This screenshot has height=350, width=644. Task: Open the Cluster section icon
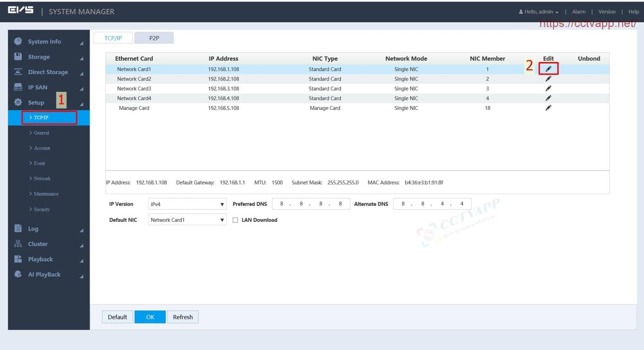tap(18, 244)
